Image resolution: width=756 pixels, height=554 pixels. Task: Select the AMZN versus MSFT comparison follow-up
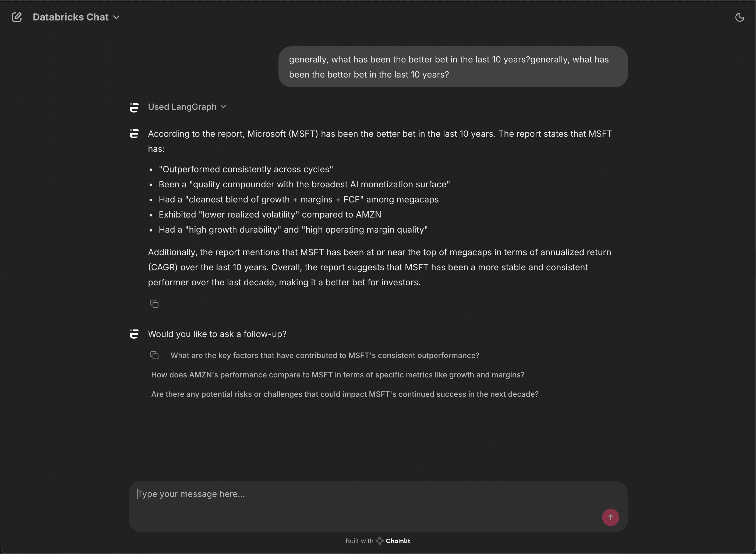tap(337, 375)
